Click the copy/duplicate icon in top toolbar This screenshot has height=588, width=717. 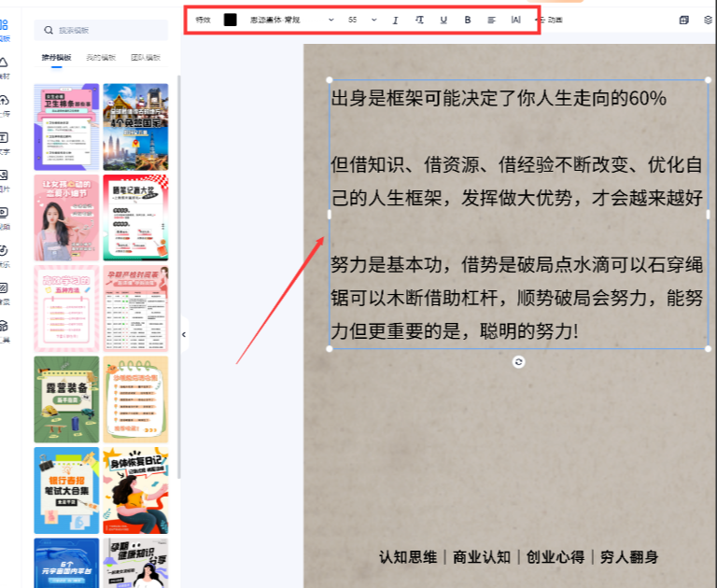683,20
